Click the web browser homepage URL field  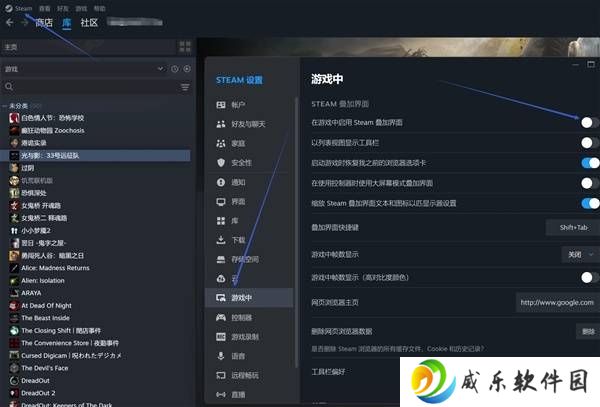click(x=558, y=302)
